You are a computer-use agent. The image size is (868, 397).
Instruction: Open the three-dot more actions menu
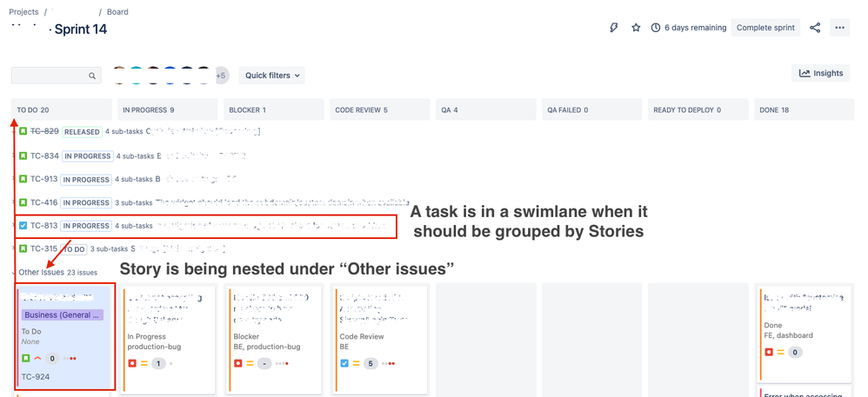click(839, 28)
